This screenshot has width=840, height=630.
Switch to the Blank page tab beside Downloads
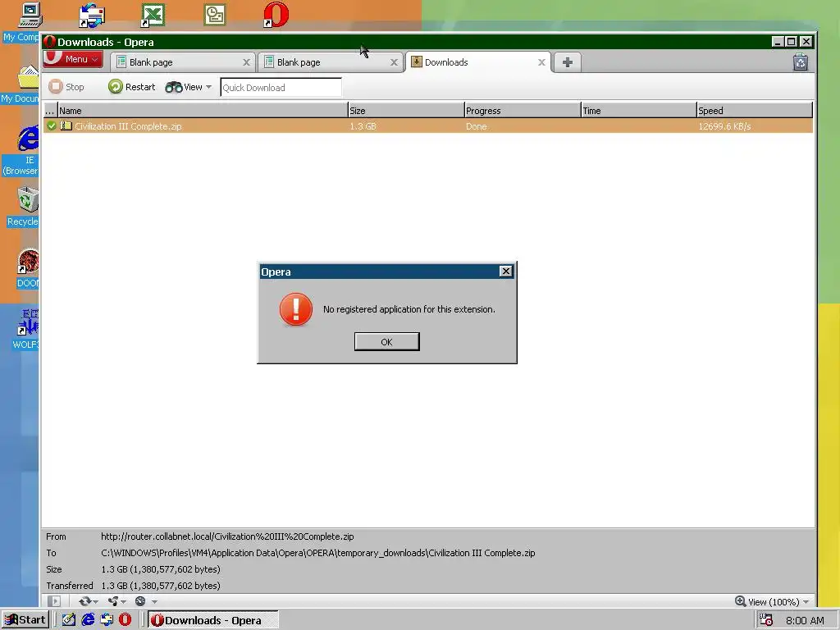pos(330,62)
